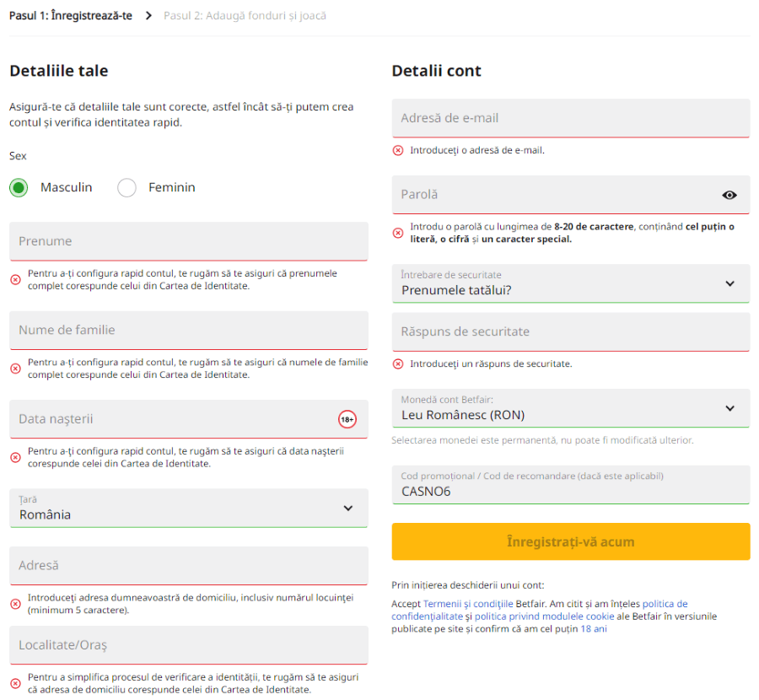Click the 18 ani link
Image resolution: width=759 pixels, height=700 pixels.
(x=594, y=629)
